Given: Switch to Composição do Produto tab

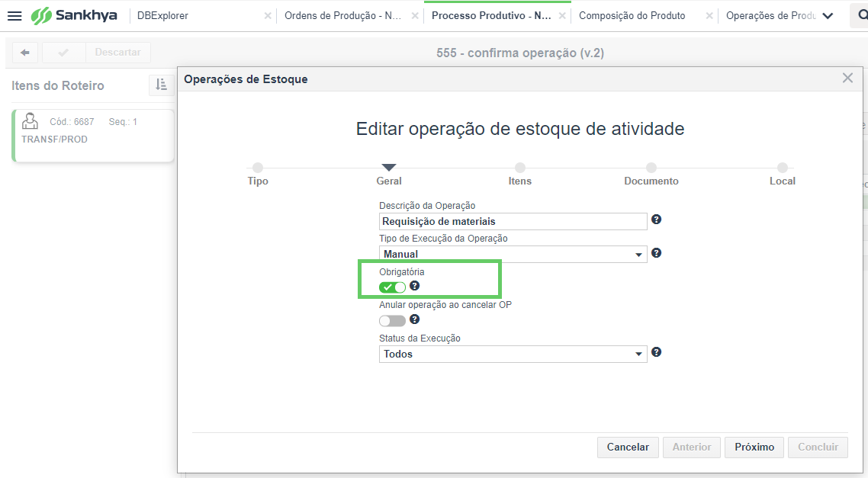Looking at the screenshot, I should click(x=632, y=15).
